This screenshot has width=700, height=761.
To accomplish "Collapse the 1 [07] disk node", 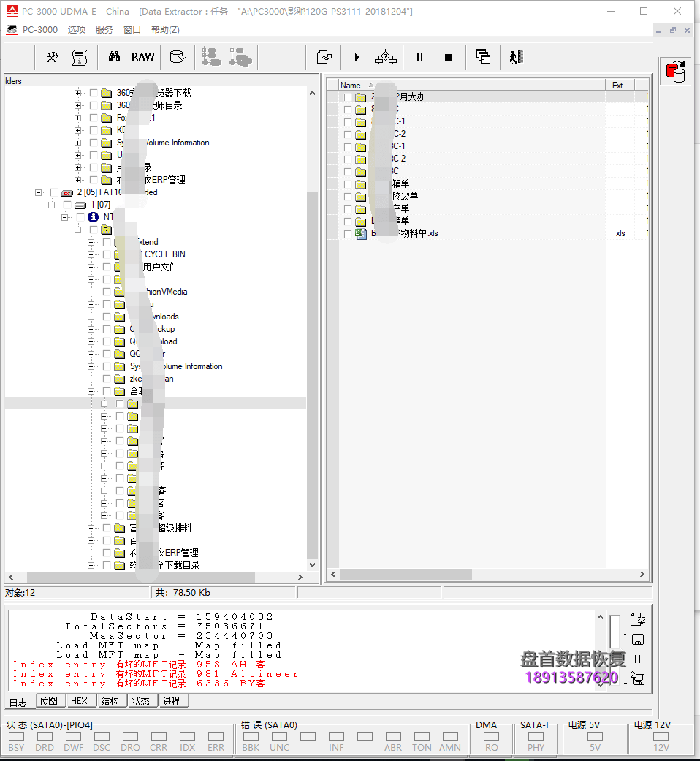I will (x=51, y=205).
